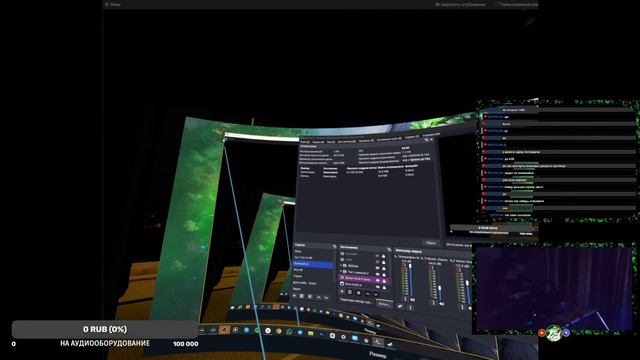Open File Explorer folder on lower taskbar
This screenshot has width=640, height=360.
311,333
